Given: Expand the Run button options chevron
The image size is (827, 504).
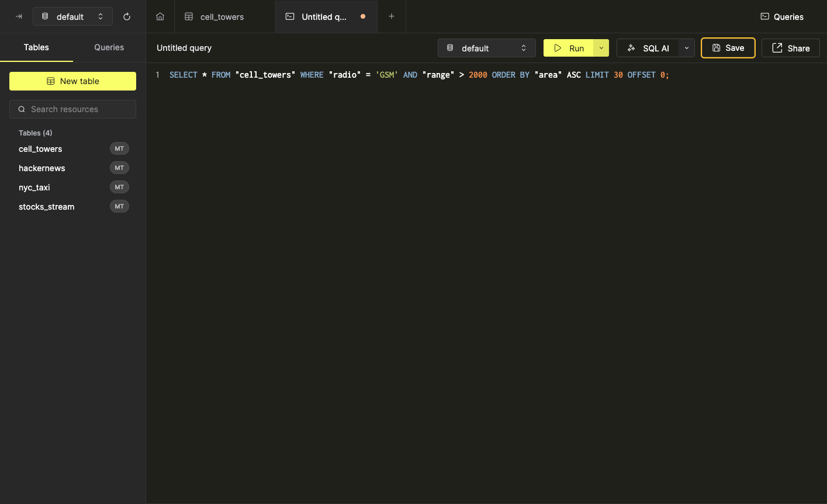Looking at the screenshot, I should [x=601, y=48].
